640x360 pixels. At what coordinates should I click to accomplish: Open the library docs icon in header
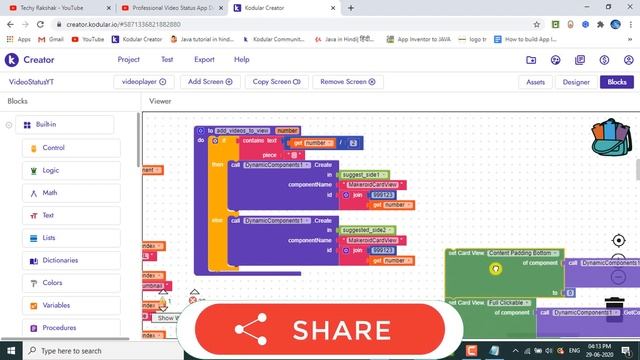point(580,60)
